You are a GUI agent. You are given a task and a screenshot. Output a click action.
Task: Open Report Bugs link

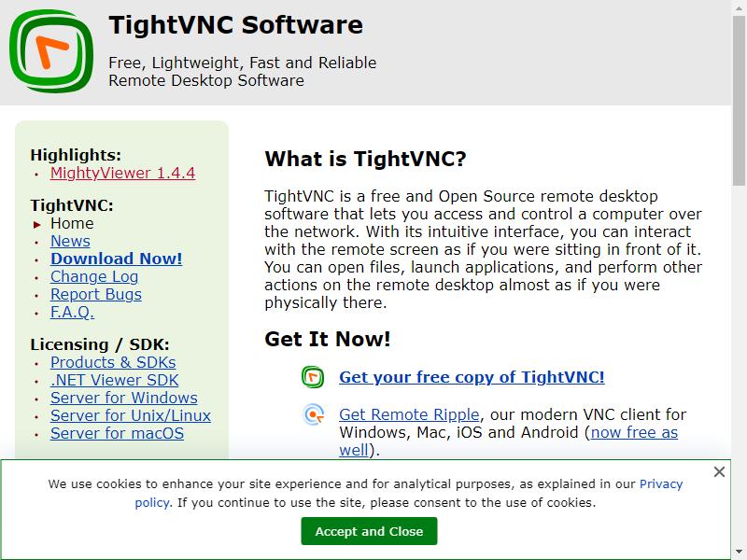[x=96, y=294]
